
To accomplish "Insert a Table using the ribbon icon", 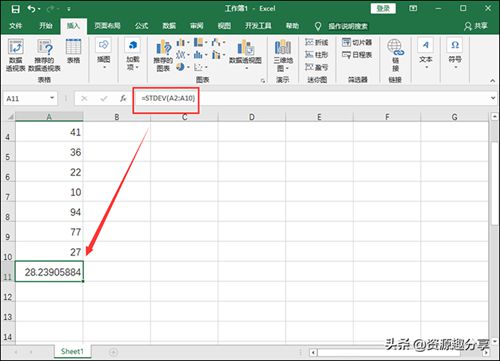I will click(x=73, y=51).
